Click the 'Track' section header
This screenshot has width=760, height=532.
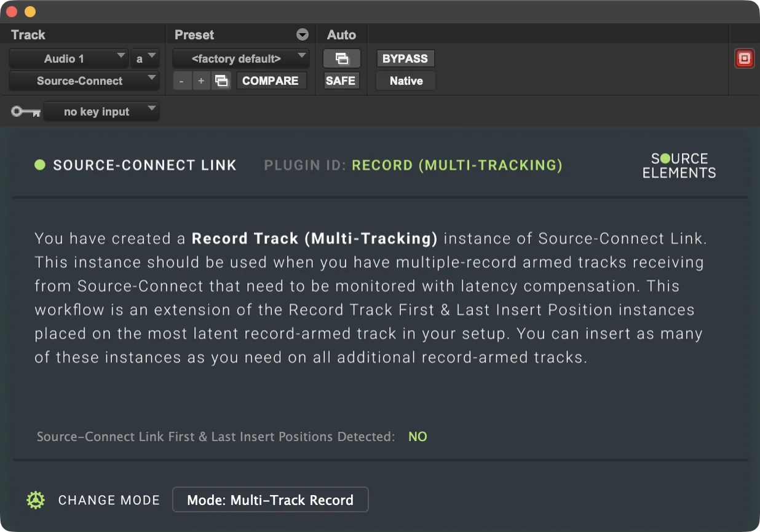28,34
